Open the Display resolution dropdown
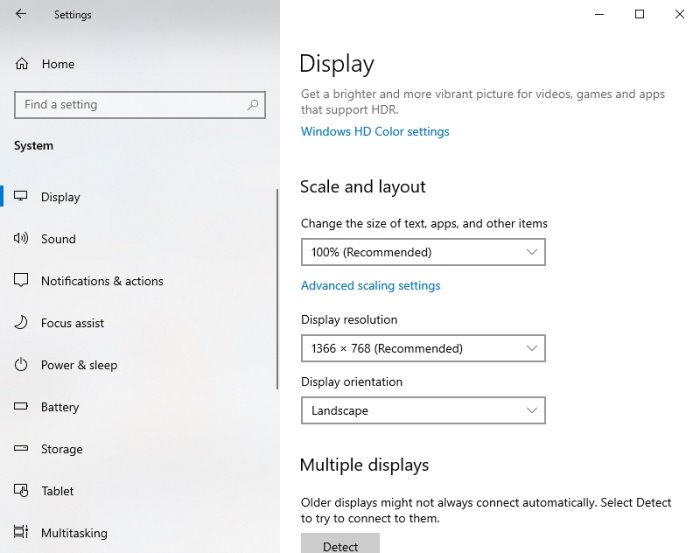The image size is (700, 553). coord(423,348)
